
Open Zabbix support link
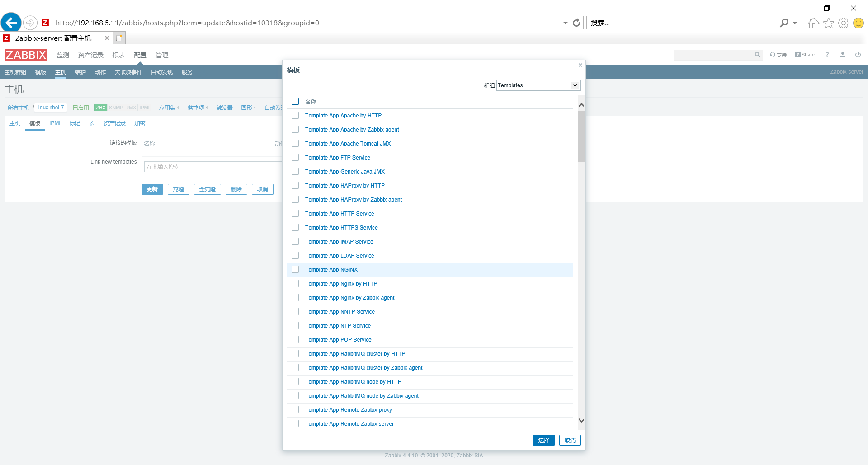[778, 55]
